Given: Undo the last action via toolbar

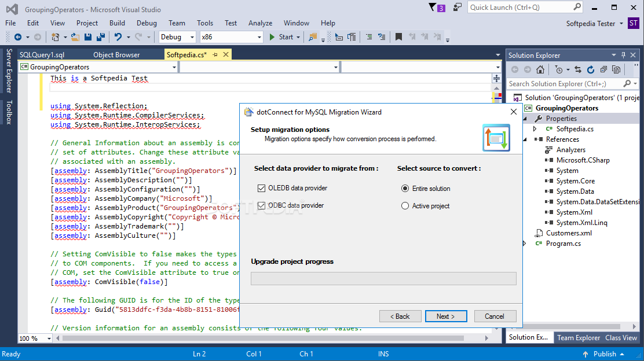Looking at the screenshot, I should 118,37.
